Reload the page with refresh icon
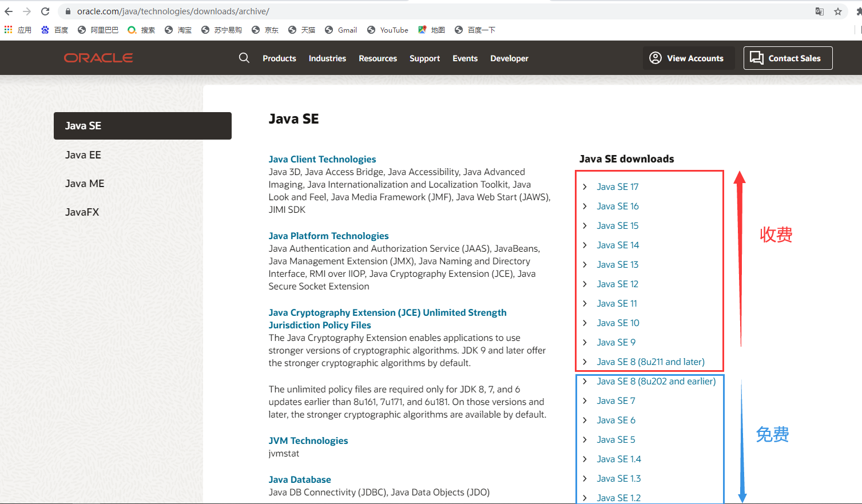 point(45,11)
